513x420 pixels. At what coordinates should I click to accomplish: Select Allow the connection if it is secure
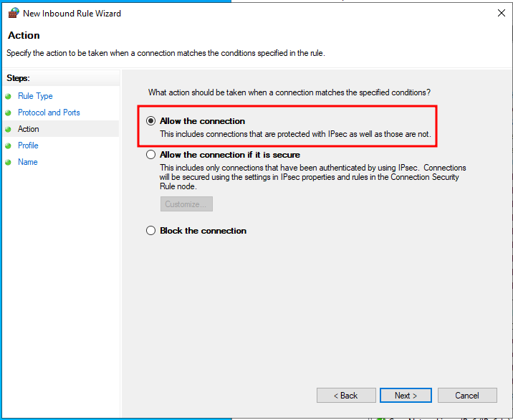150,155
